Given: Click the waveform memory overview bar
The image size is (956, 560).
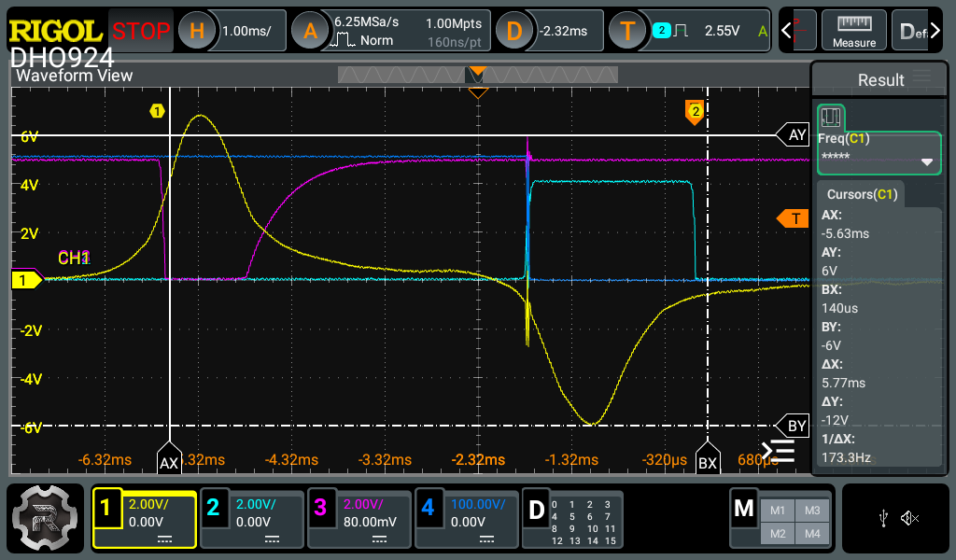Looking at the screenshot, I should coord(478,75).
